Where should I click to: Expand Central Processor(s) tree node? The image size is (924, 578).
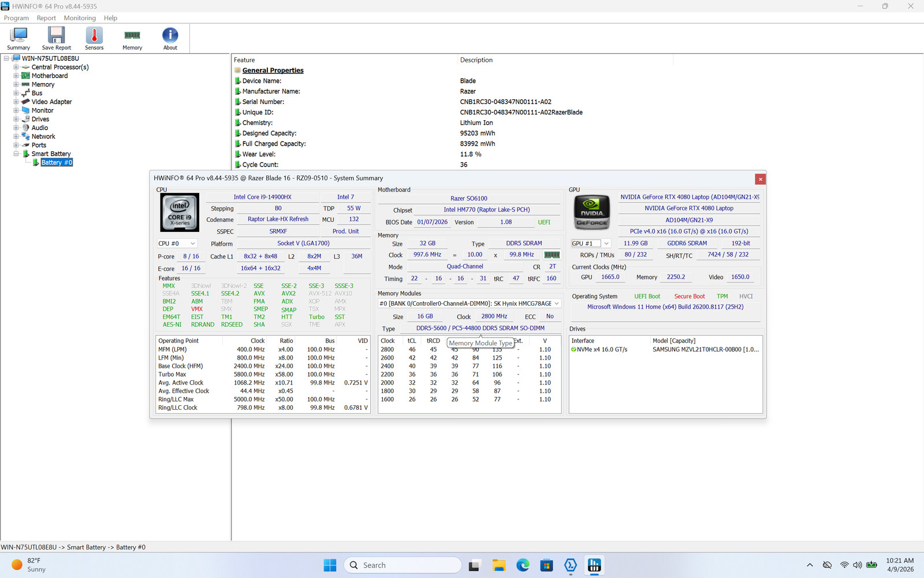point(16,67)
